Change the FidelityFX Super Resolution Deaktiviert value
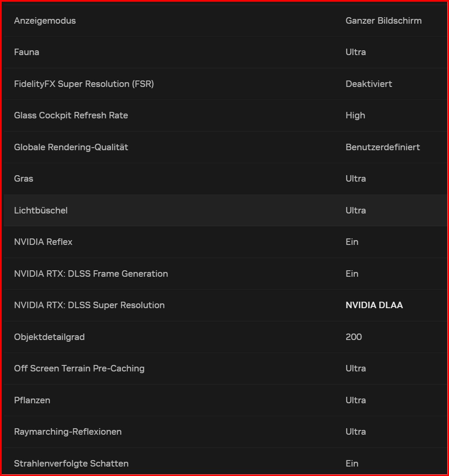The image size is (449, 476). coord(368,84)
